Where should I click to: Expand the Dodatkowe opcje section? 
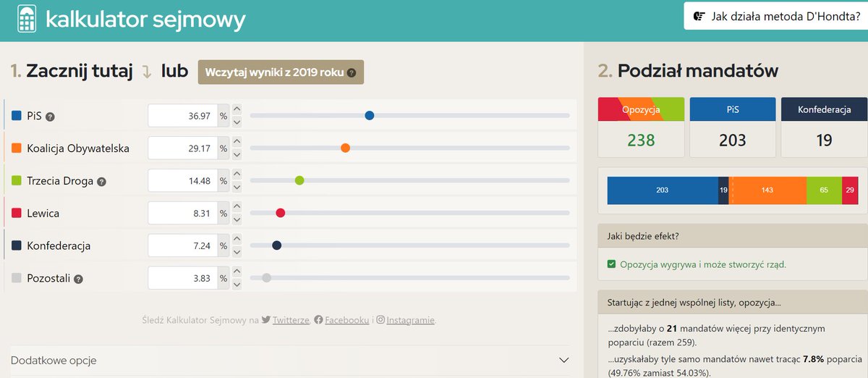(x=291, y=360)
